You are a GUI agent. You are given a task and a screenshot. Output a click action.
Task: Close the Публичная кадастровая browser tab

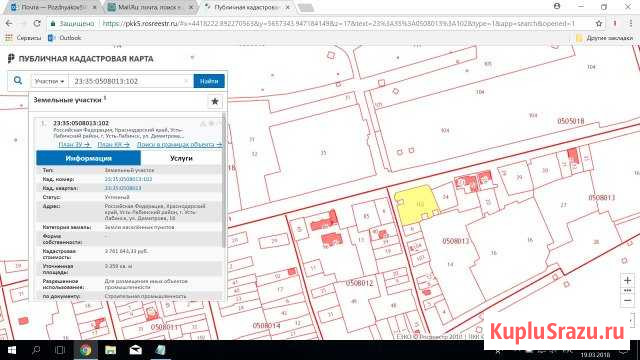(287, 7)
